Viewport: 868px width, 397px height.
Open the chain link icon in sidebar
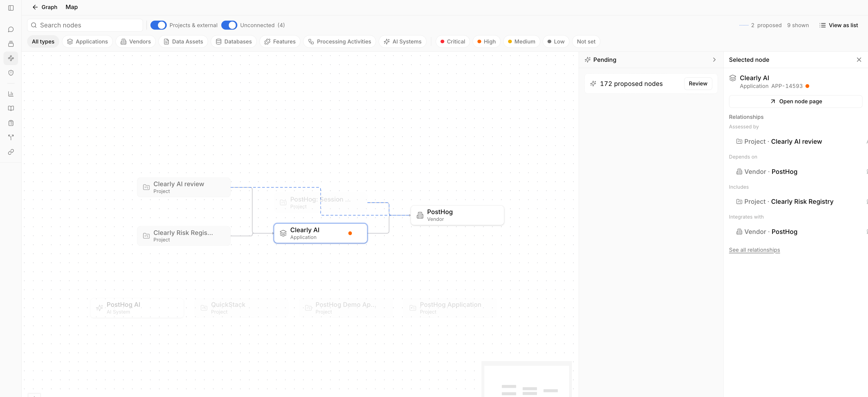click(x=11, y=152)
